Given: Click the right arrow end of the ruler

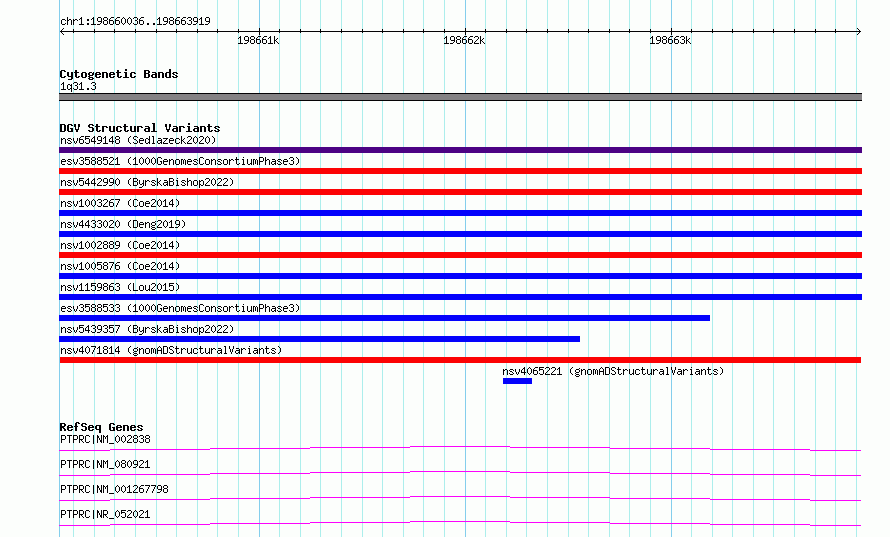Looking at the screenshot, I should tap(858, 32).
